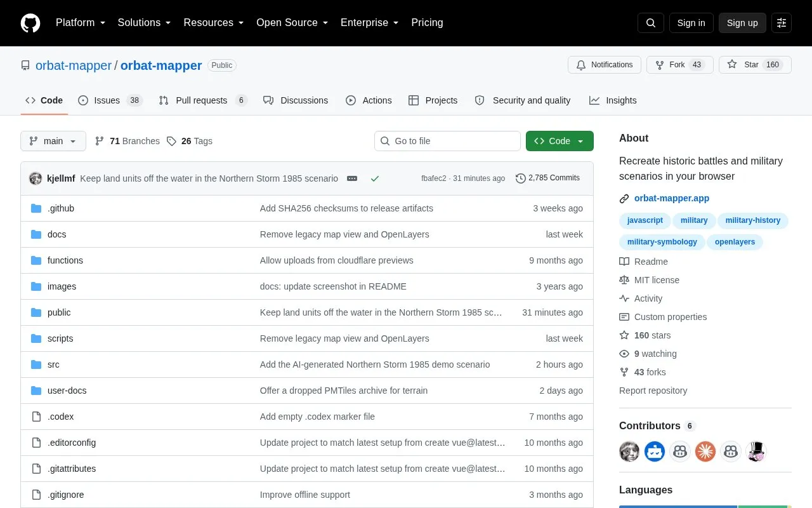Open the green Code dropdown
The image size is (812, 508).
click(560, 141)
